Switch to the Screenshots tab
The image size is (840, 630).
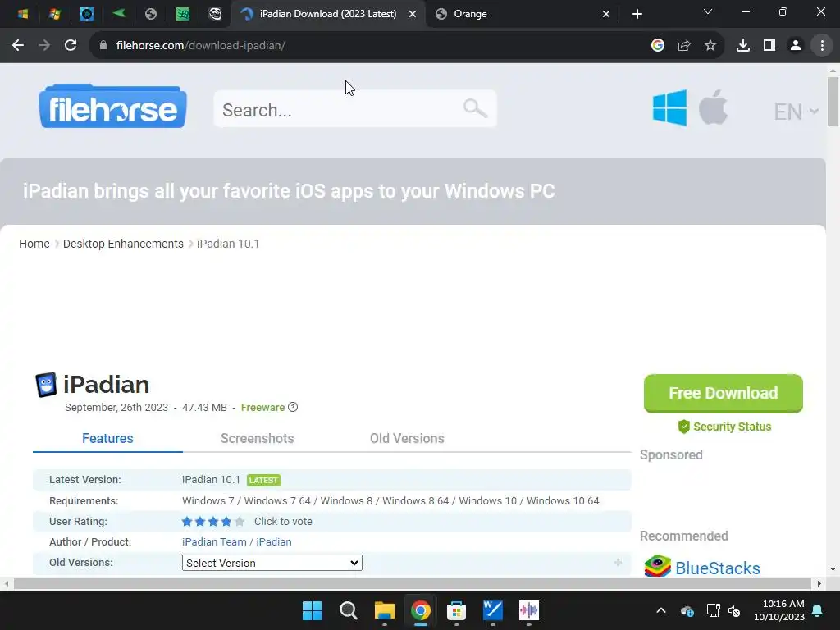[257, 438]
